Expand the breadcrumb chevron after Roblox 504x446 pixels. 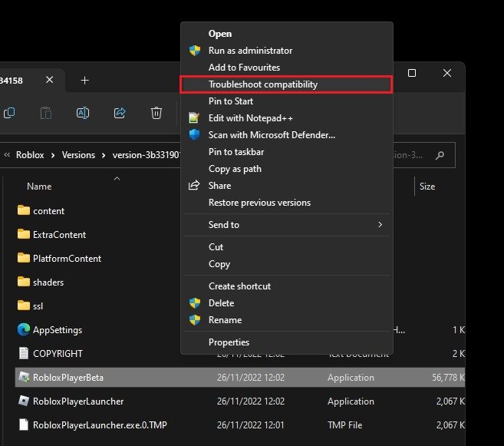(x=53, y=155)
